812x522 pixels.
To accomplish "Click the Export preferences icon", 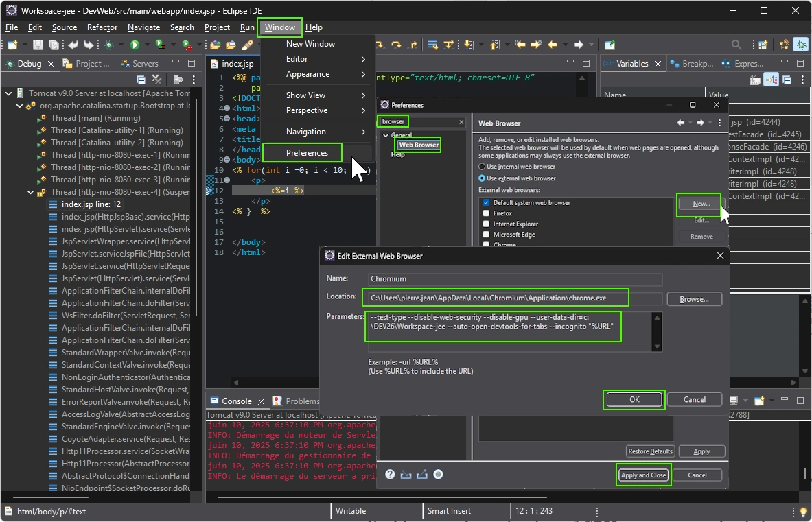I will [422, 475].
